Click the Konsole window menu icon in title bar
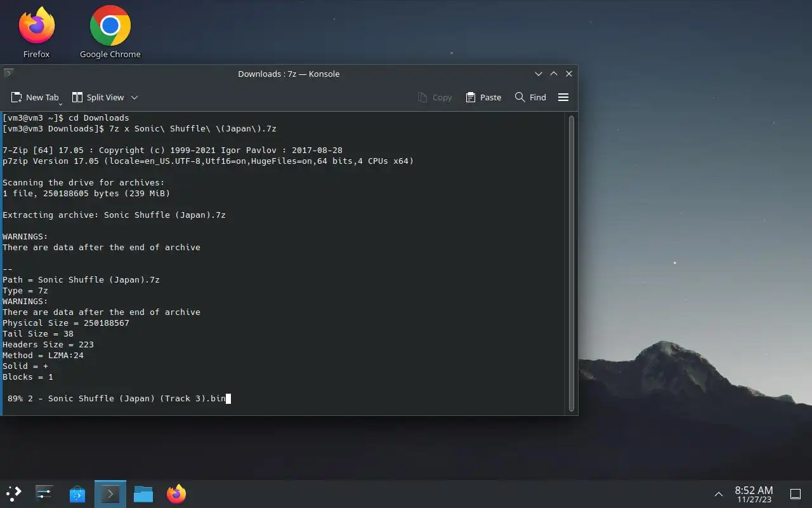812x508 pixels. pyautogui.click(x=9, y=74)
